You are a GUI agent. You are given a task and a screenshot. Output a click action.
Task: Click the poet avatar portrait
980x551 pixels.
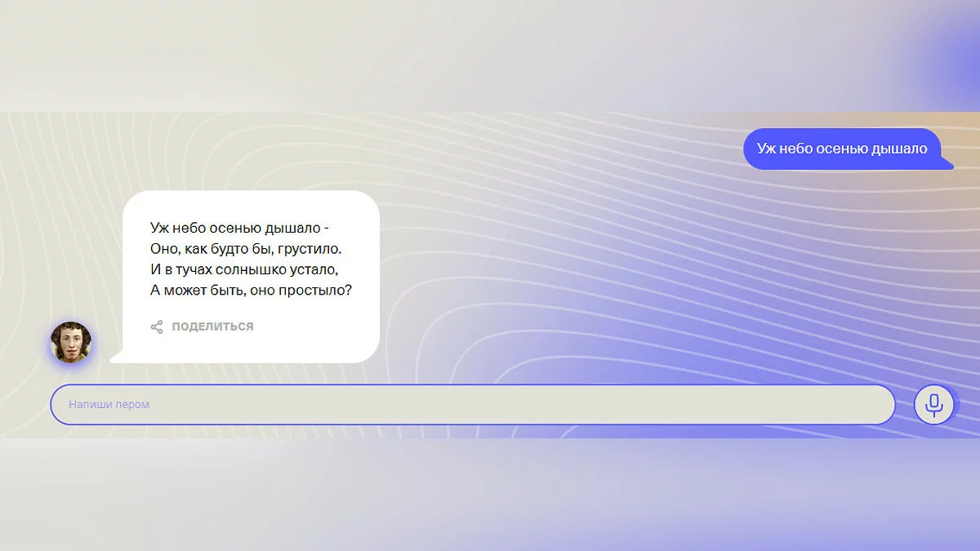(x=71, y=341)
